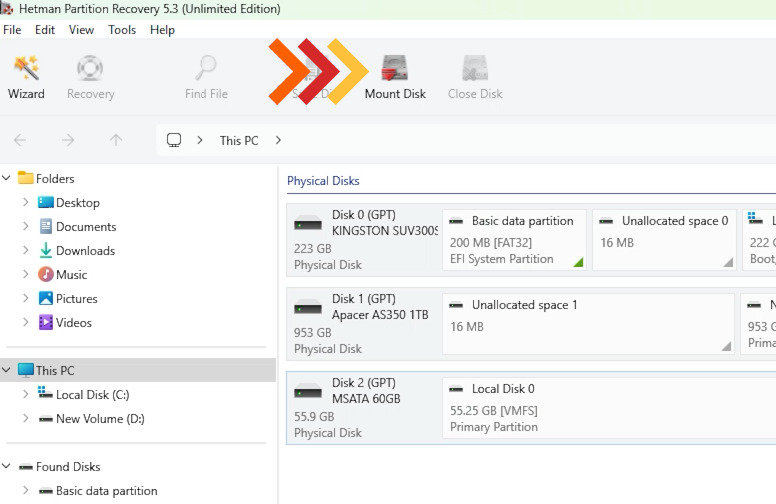Go up one level arrow

click(x=116, y=140)
